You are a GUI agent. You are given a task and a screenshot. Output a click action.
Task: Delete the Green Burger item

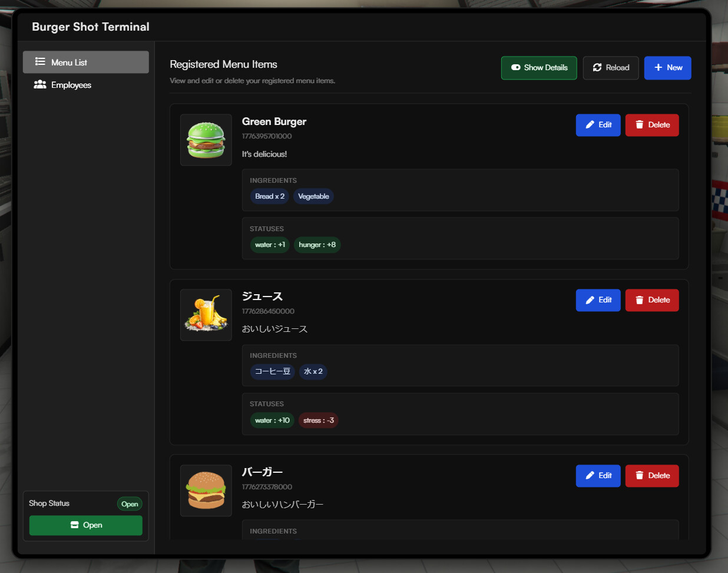tap(652, 125)
